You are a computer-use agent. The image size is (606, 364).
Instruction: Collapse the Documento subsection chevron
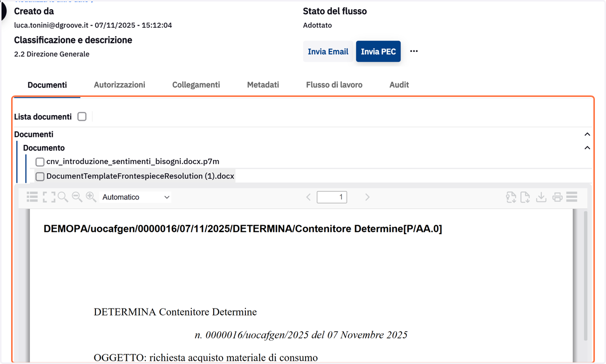[x=587, y=148]
